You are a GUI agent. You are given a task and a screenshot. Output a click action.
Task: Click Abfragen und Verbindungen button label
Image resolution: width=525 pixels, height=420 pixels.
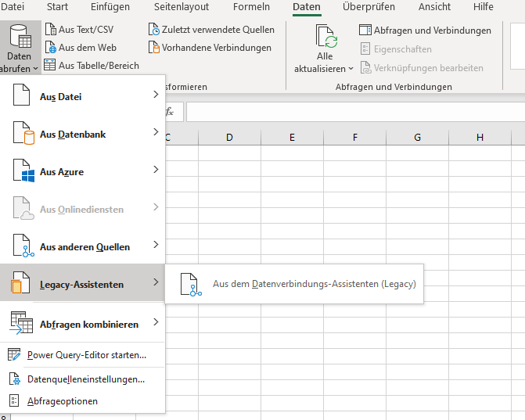tap(433, 31)
